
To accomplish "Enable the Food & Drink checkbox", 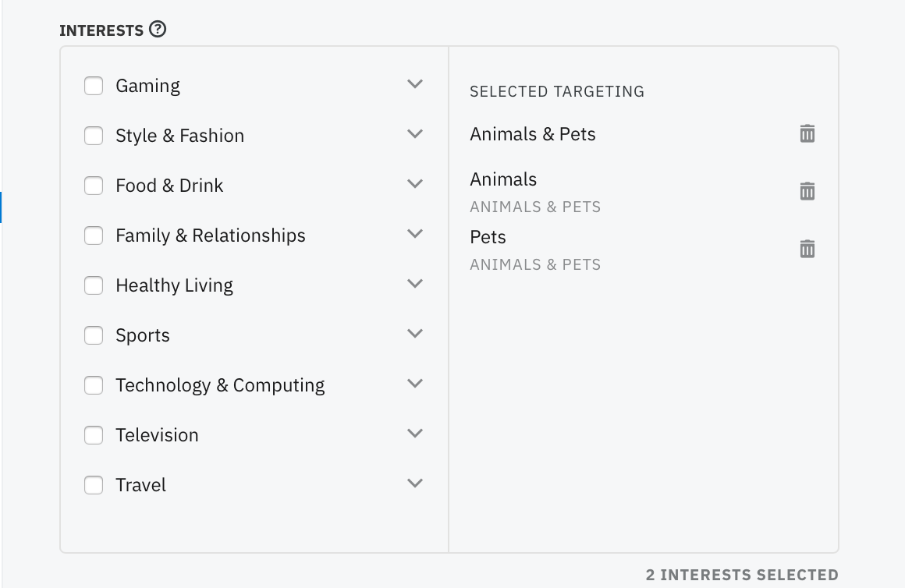I will point(94,186).
